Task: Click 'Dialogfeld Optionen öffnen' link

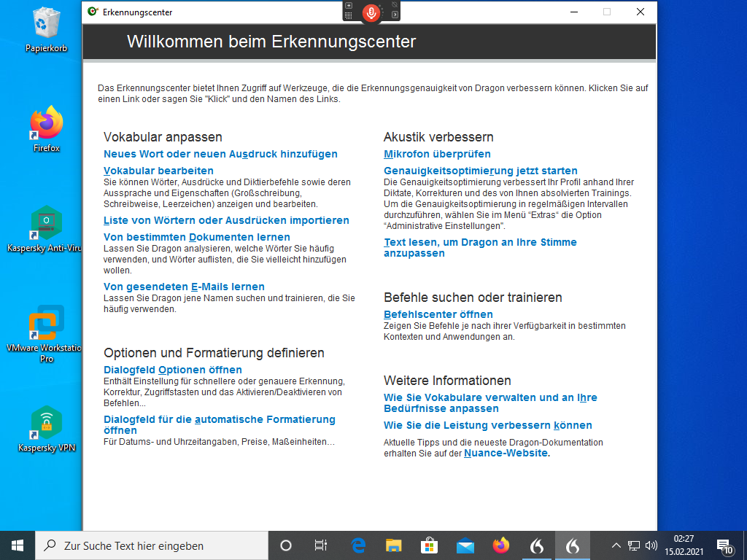Action: click(x=172, y=370)
